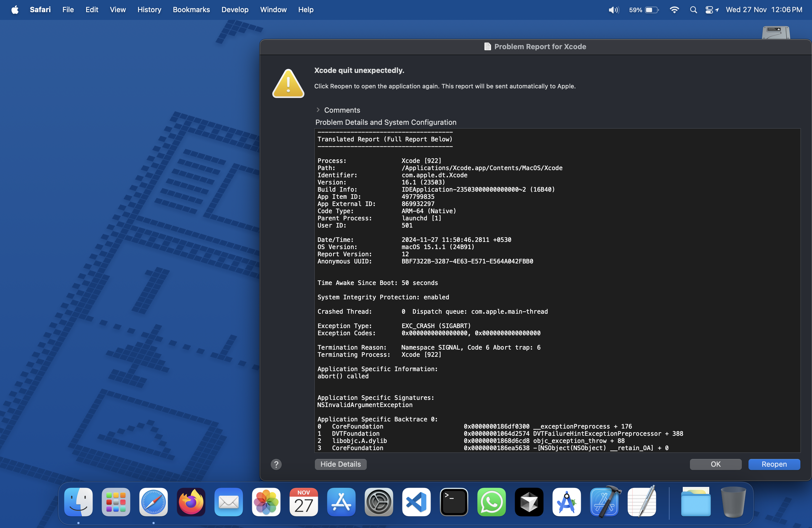
Task: Open the Downloads folder stack in dock
Action: pos(696,502)
